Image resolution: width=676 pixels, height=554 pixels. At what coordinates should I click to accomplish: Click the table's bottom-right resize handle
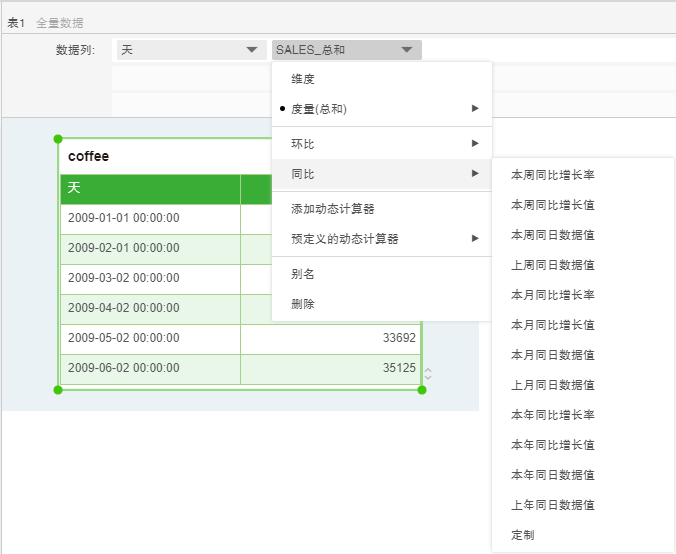422,389
